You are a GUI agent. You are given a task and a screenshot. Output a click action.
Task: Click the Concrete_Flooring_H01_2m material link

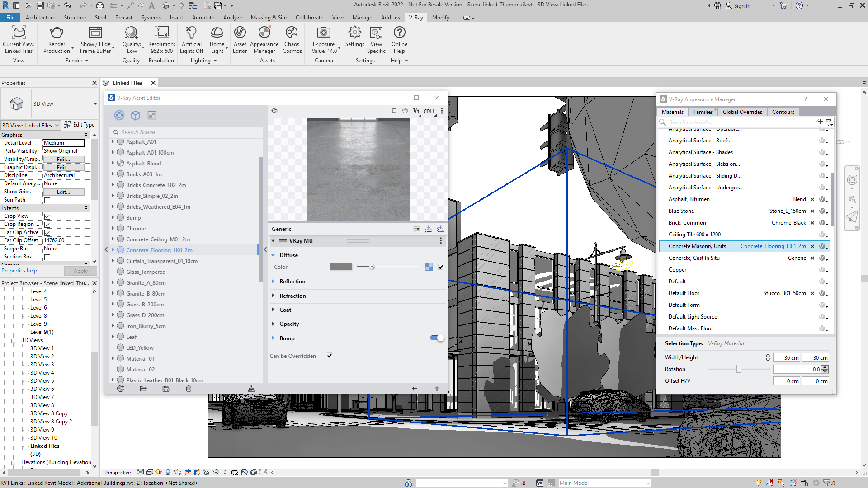click(x=773, y=246)
